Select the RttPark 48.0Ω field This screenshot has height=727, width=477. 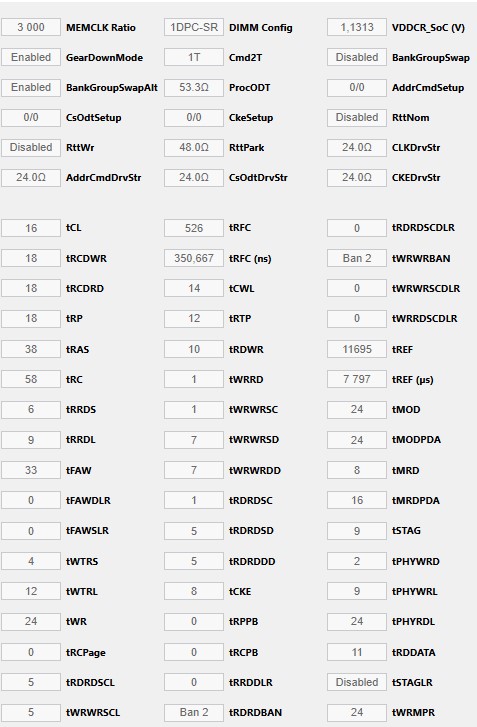pyautogui.click(x=194, y=147)
